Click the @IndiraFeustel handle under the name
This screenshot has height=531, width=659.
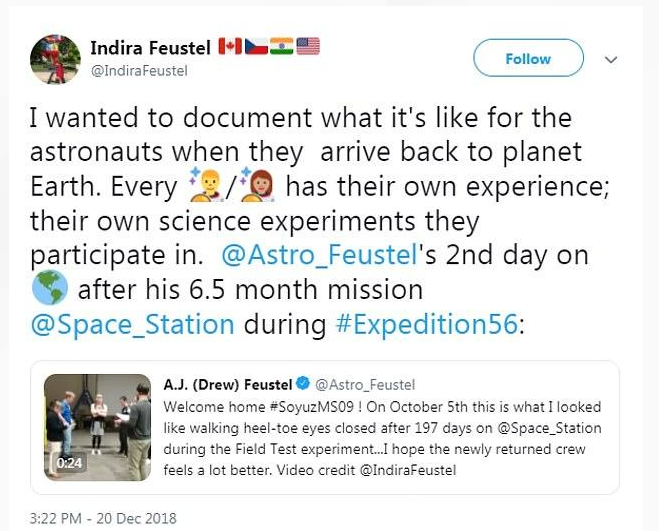[x=139, y=71]
